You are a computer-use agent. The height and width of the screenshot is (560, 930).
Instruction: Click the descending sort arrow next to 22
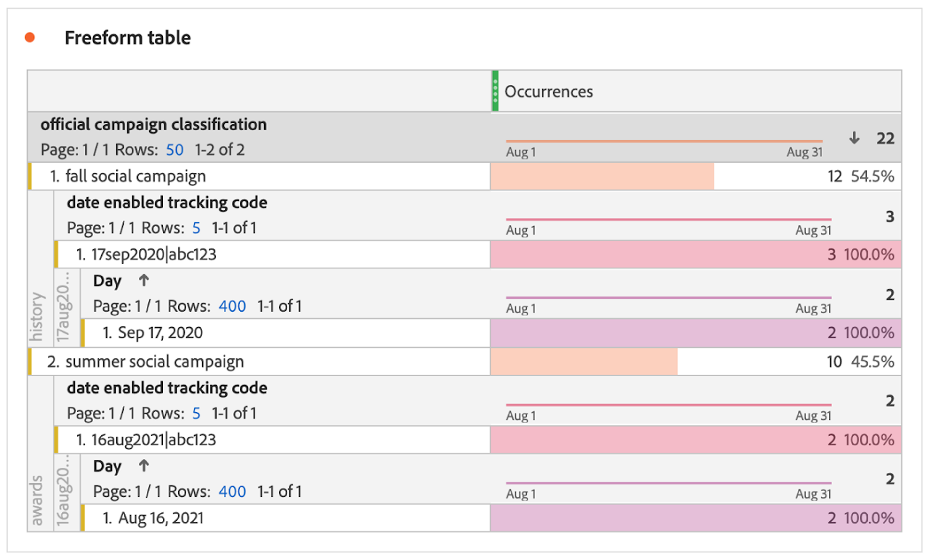click(854, 138)
